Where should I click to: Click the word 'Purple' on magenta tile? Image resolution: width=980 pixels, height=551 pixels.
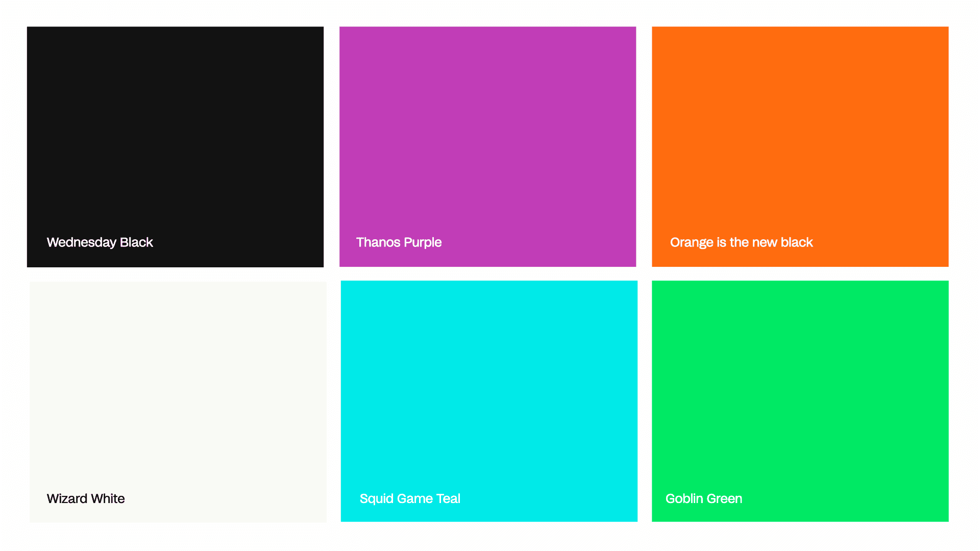(423, 242)
